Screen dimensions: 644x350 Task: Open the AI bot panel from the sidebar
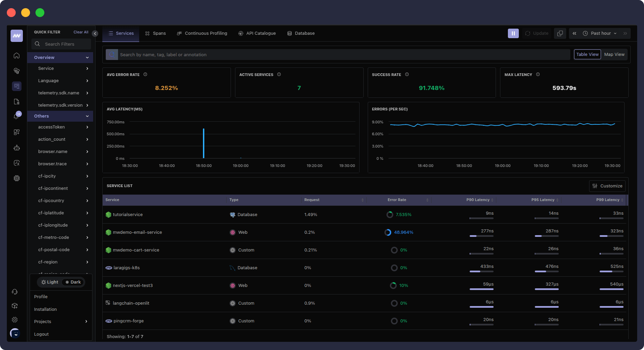pyautogui.click(x=16, y=148)
